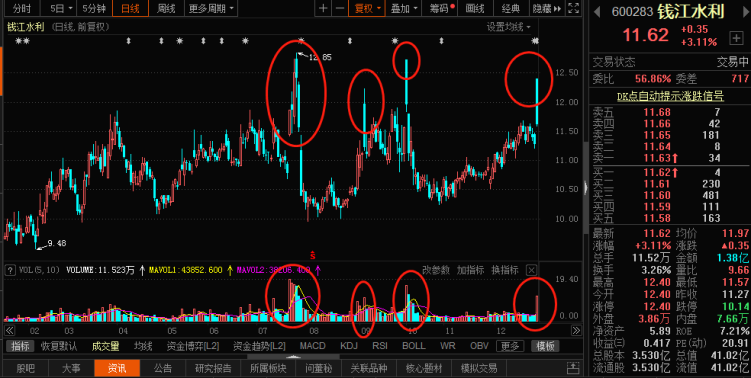The height and width of the screenshot is (378, 751).
Task: Open the 研究报告 tab
Action: (213, 368)
